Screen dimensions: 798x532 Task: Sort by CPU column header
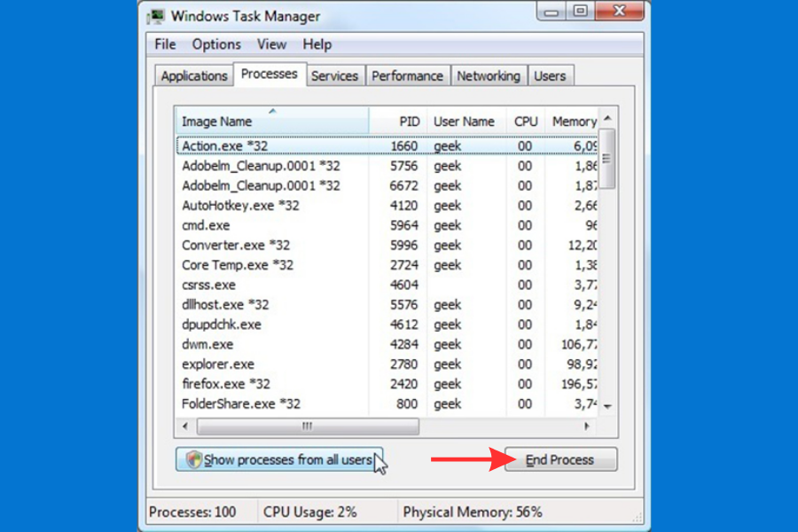click(526, 121)
